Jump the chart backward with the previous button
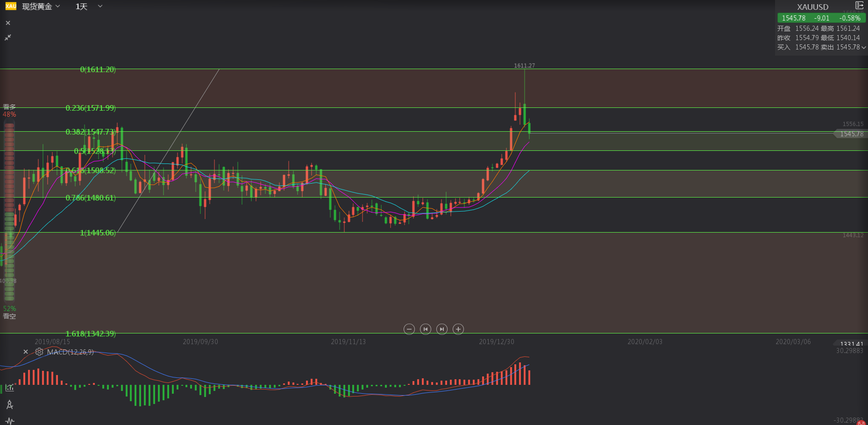868x425 pixels. 425,329
